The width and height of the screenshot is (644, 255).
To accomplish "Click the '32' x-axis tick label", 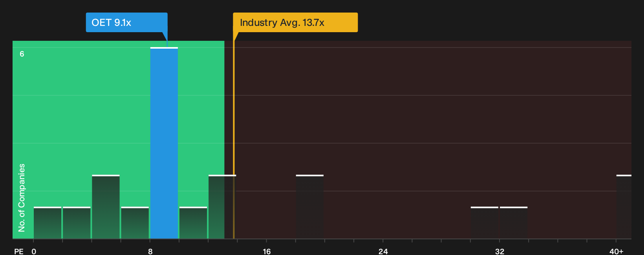I will [499, 251].
